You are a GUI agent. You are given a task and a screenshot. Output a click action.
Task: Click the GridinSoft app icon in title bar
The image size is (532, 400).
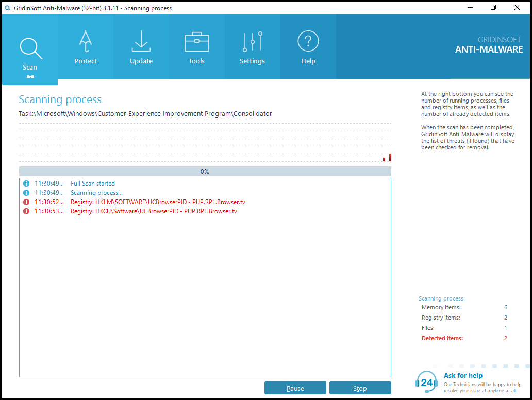7,8
